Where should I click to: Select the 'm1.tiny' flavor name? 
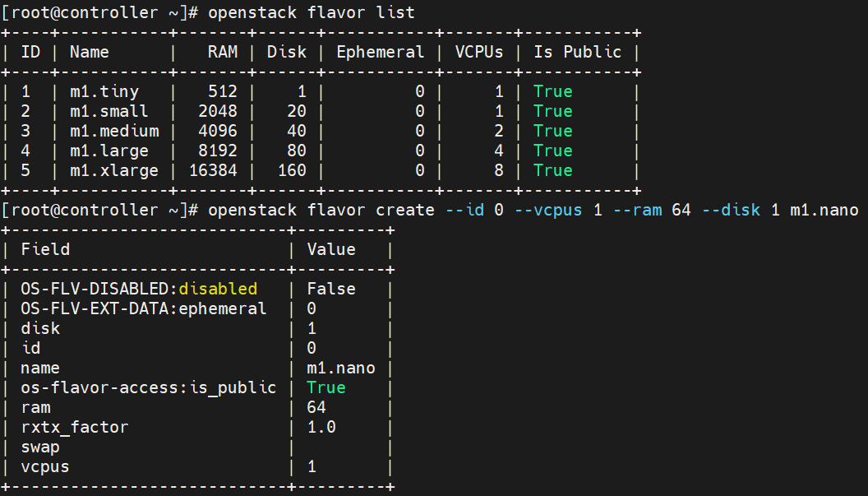point(104,91)
